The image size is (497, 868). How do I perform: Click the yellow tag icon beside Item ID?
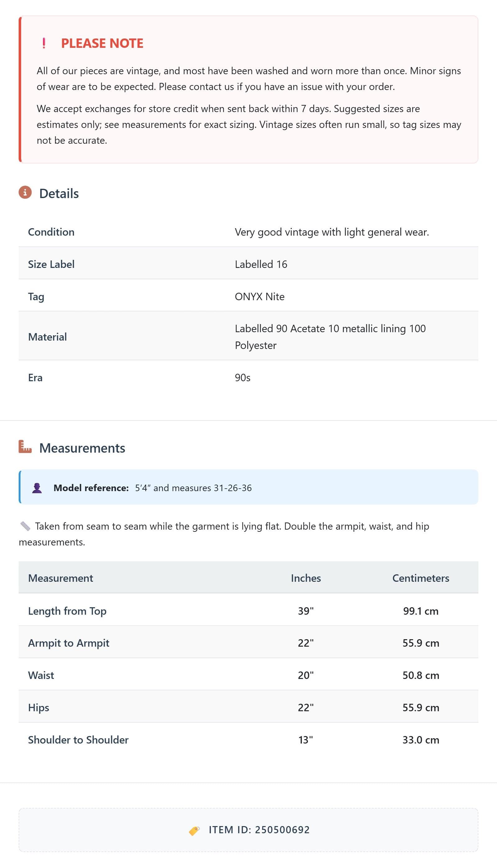point(194,830)
